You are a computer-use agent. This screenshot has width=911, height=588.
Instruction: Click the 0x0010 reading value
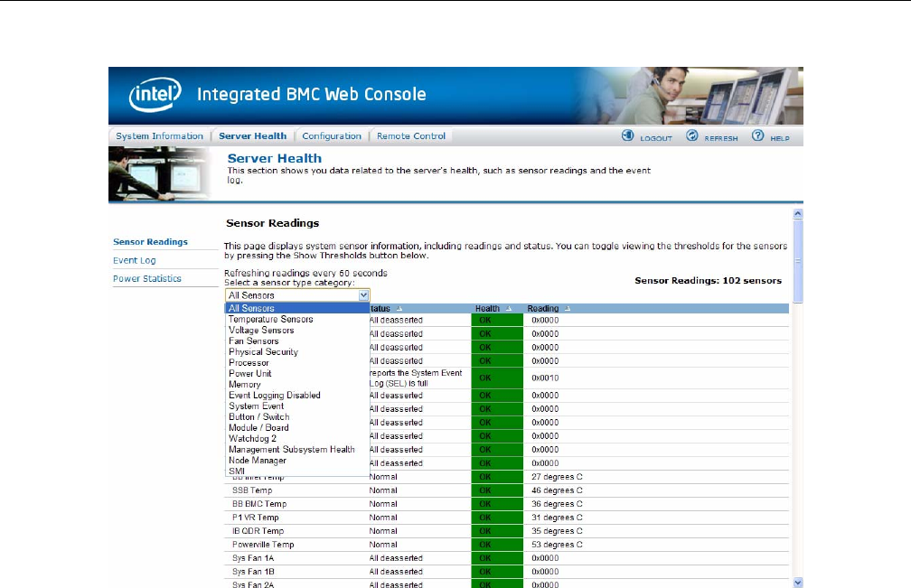pyautogui.click(x=545, y=378)
